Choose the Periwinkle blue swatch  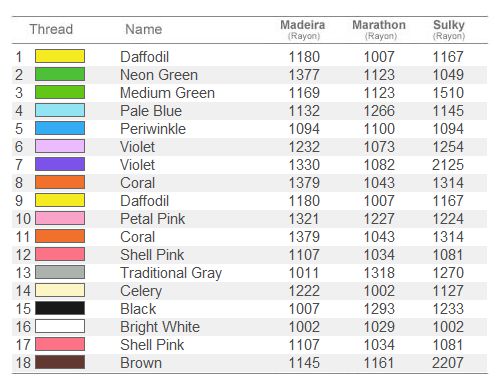point(60,128)
